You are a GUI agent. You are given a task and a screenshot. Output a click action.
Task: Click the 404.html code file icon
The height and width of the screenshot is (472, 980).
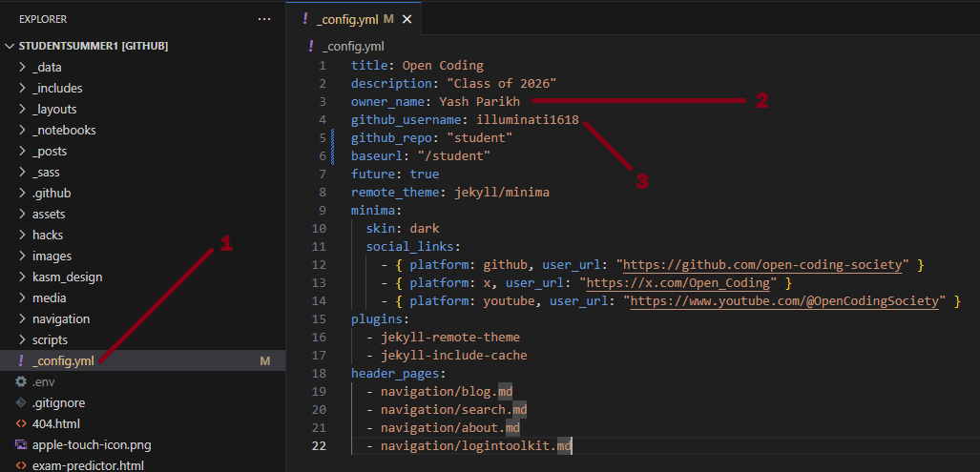[x=21, y=424]
